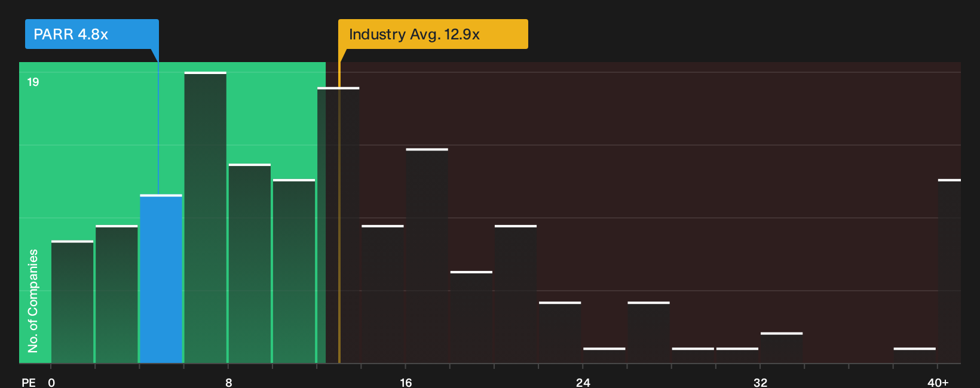
Task: Click the bar starting at PE 16
Action: [427, 255]
